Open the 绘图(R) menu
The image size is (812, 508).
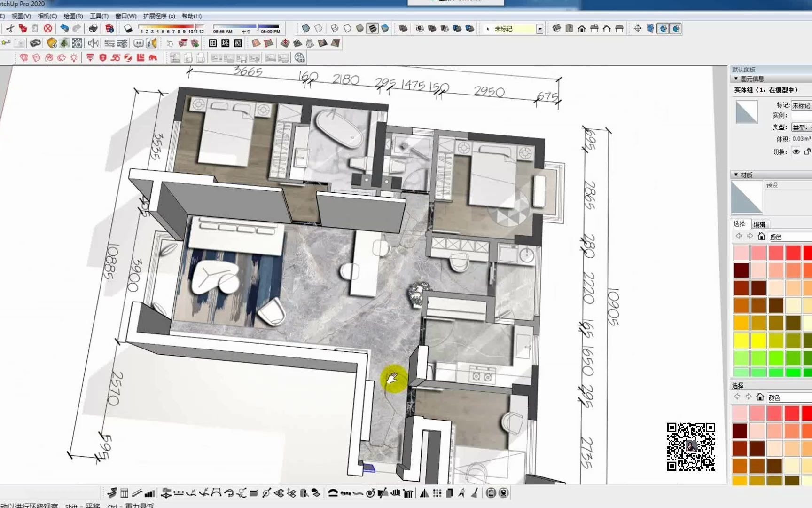point(73,16)
